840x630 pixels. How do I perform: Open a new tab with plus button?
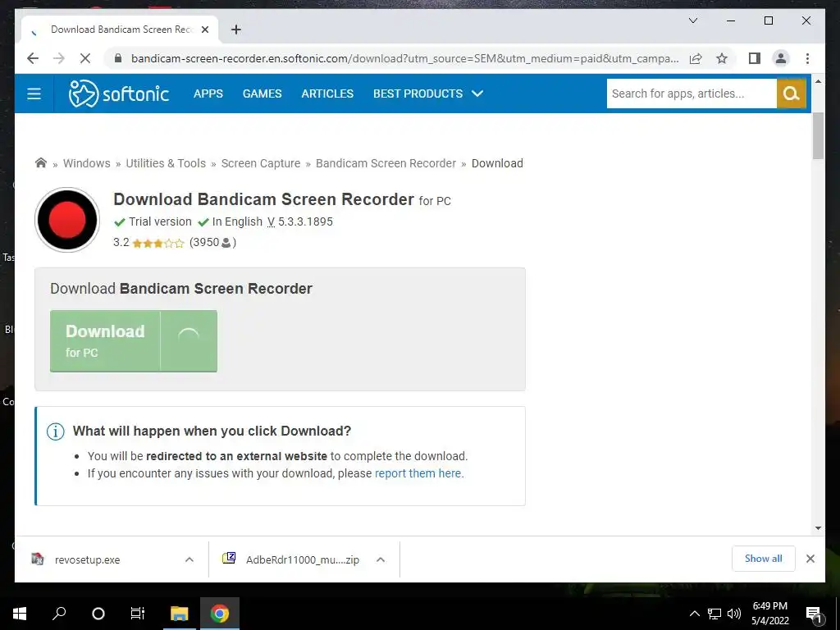tap(235, 30)
